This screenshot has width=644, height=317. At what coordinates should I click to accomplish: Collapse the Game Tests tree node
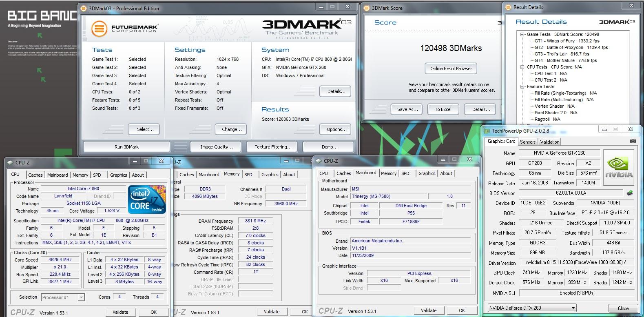(522, 34)
